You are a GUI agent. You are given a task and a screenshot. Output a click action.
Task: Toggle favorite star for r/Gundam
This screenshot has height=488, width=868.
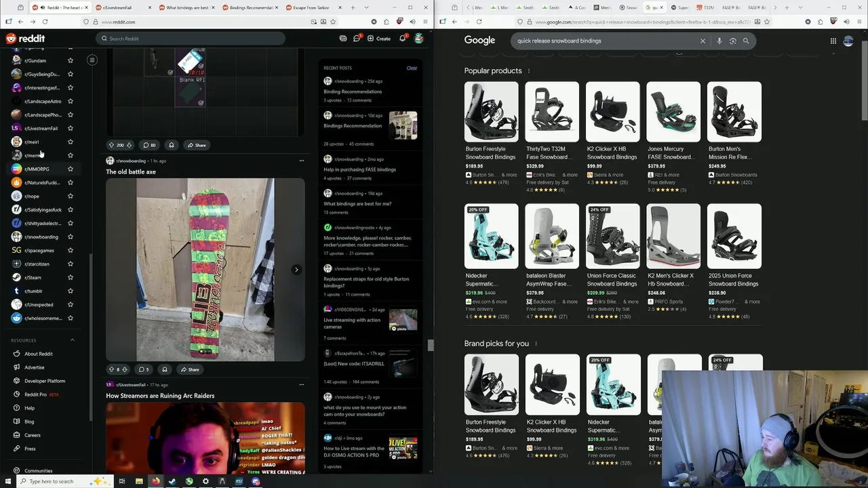70,60
